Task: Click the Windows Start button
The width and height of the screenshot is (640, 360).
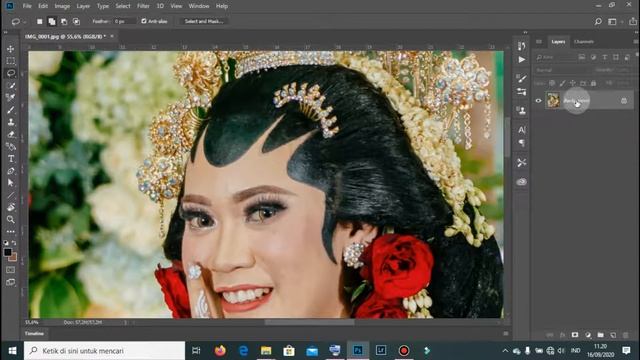Action: coord(12,351)
